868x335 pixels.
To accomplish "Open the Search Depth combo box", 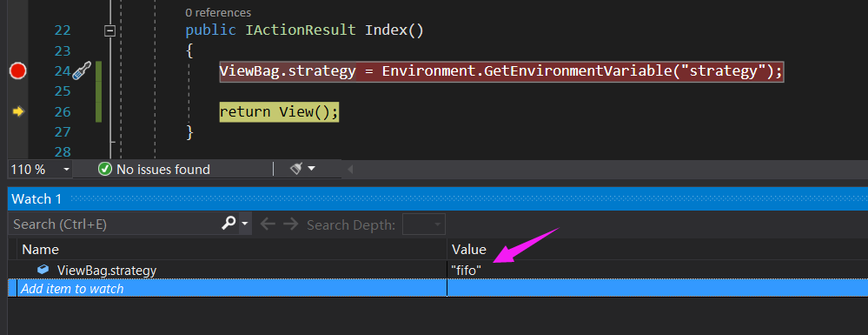I will coord(423,224).
